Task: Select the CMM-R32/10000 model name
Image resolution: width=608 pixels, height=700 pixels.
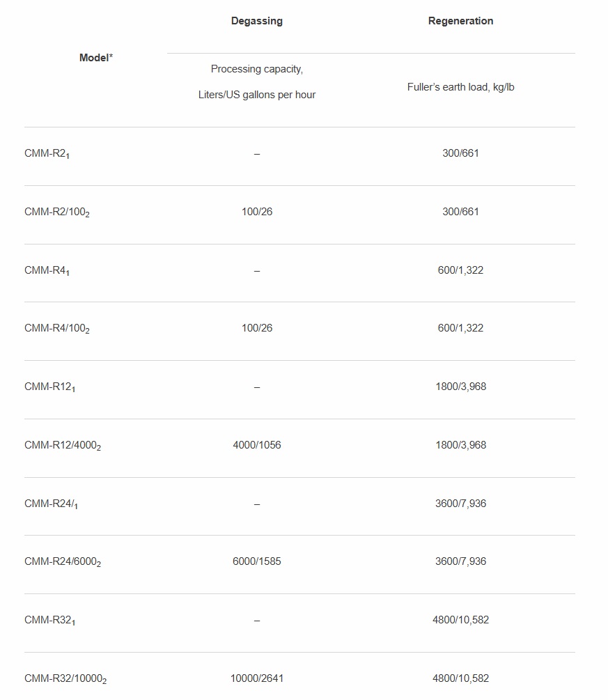Action: click(65, 679)
